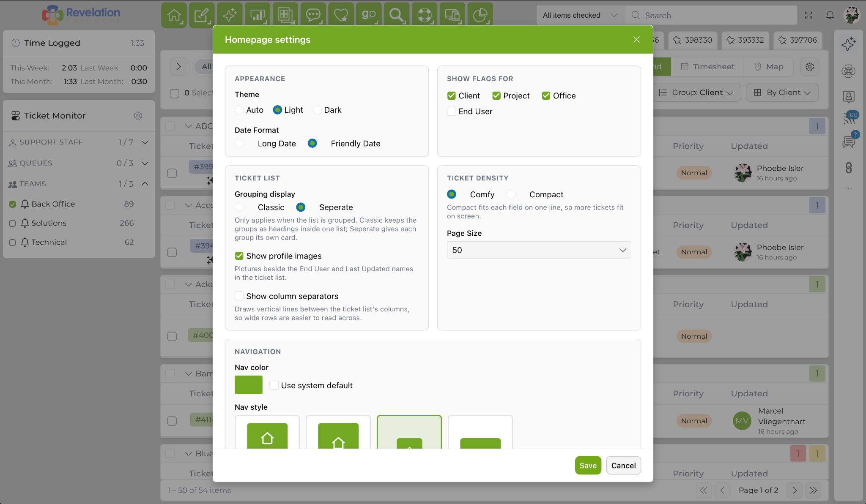
Task: Click the magnifier search toolbar icon
Action: click(397, 15)
